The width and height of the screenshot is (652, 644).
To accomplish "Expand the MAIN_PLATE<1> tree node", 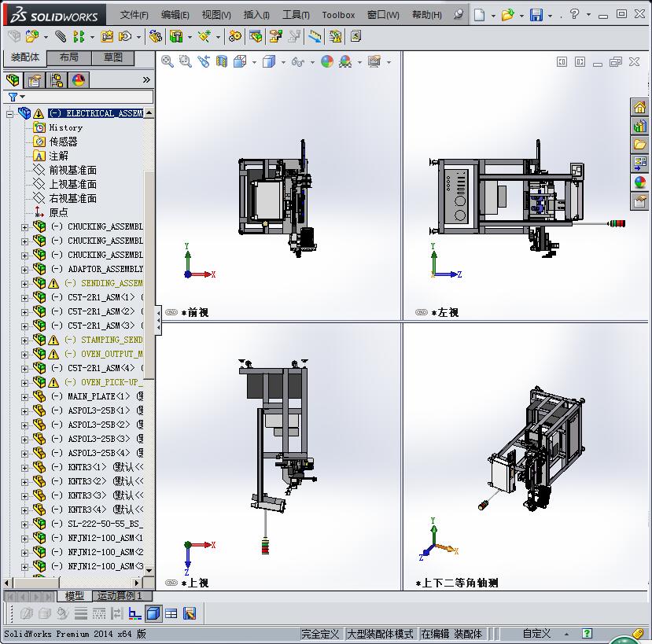I will [24, 397].
